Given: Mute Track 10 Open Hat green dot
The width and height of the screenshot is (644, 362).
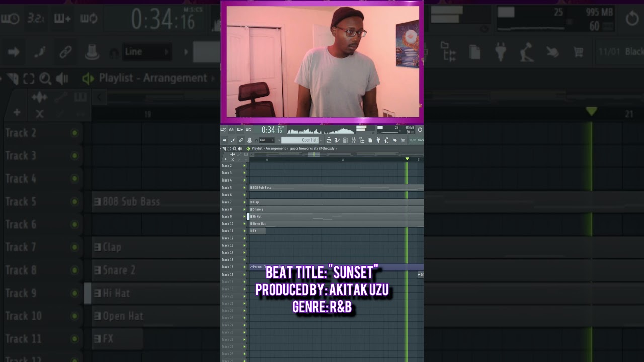Looking at the screenshot, I should point(244,224).
